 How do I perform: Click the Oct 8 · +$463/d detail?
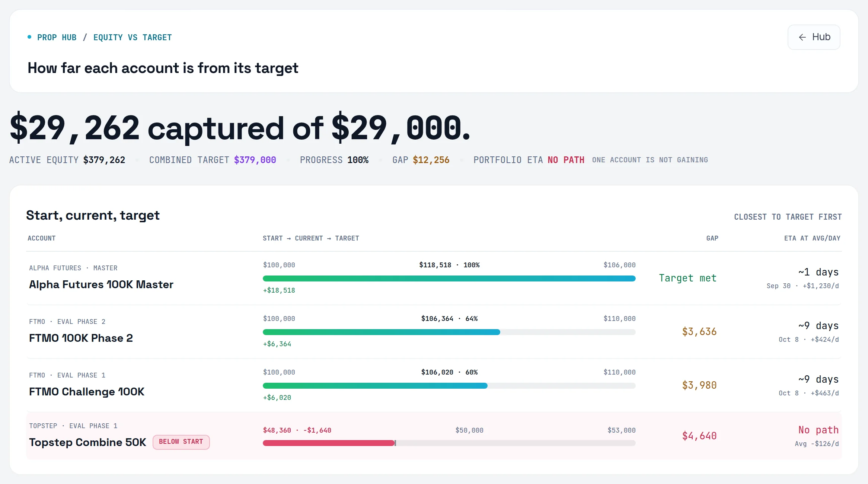[808, 393]
